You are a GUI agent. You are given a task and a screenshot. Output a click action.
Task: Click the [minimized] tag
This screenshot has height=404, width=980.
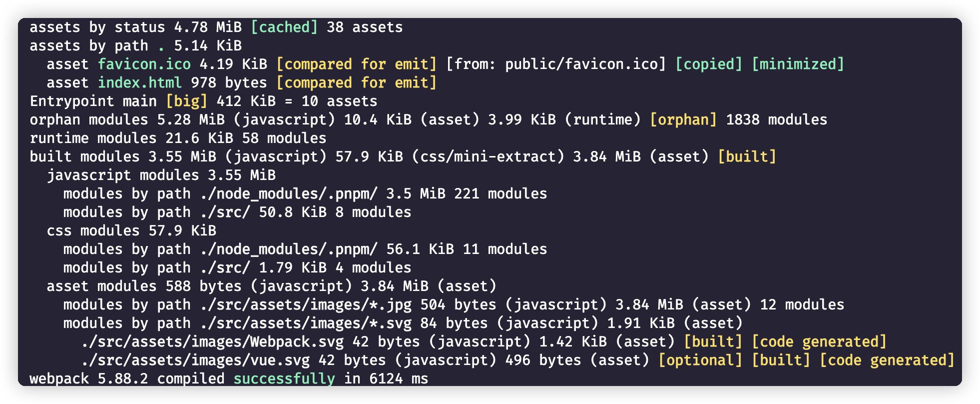click(798, 64)
